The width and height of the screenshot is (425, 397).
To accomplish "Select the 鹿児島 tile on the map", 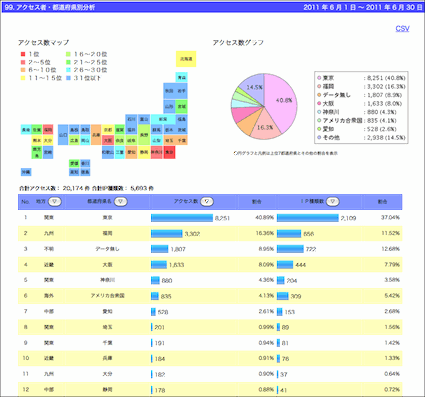I will tap(37, 152).
